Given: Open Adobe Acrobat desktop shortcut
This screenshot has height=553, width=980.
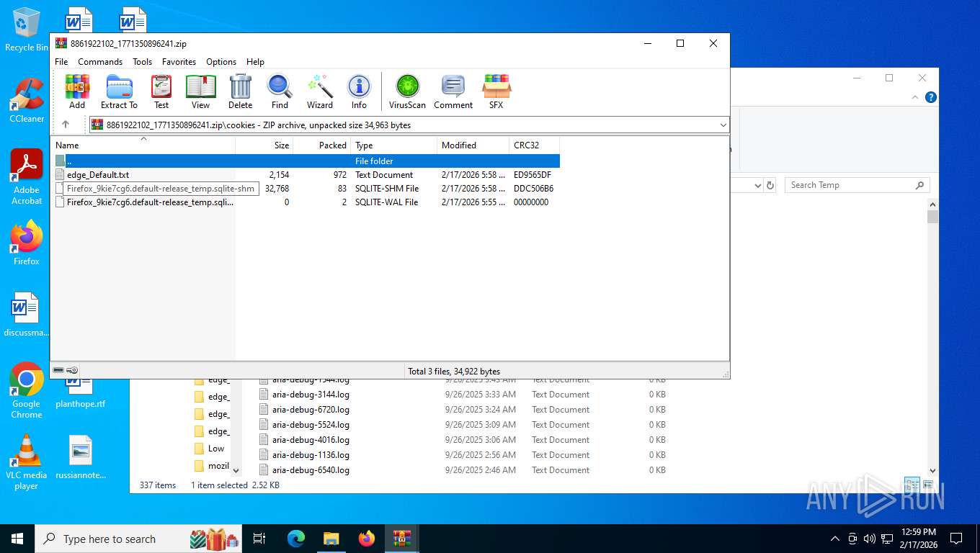Looking at the screenshot, I should [x=27, y=177].
